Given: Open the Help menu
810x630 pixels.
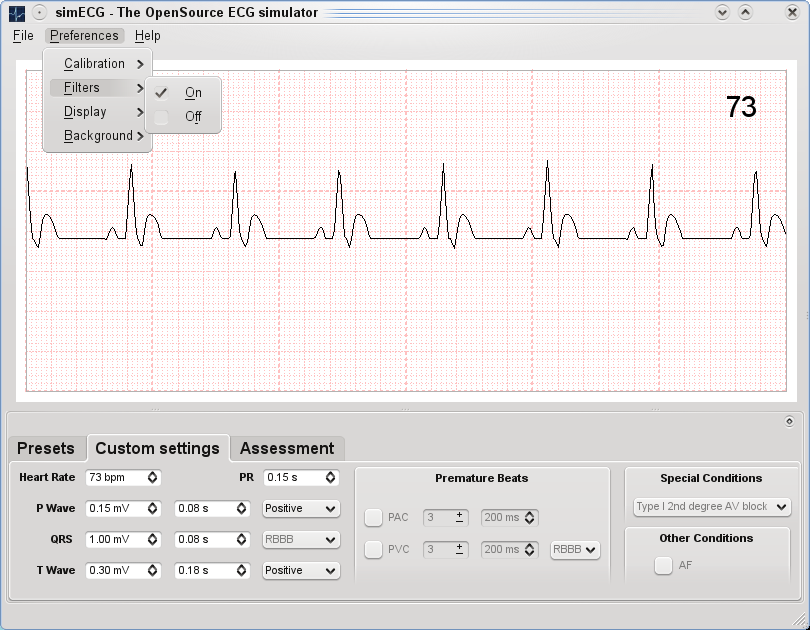Looking at the screenshot, I should click(x=147, y=35).
